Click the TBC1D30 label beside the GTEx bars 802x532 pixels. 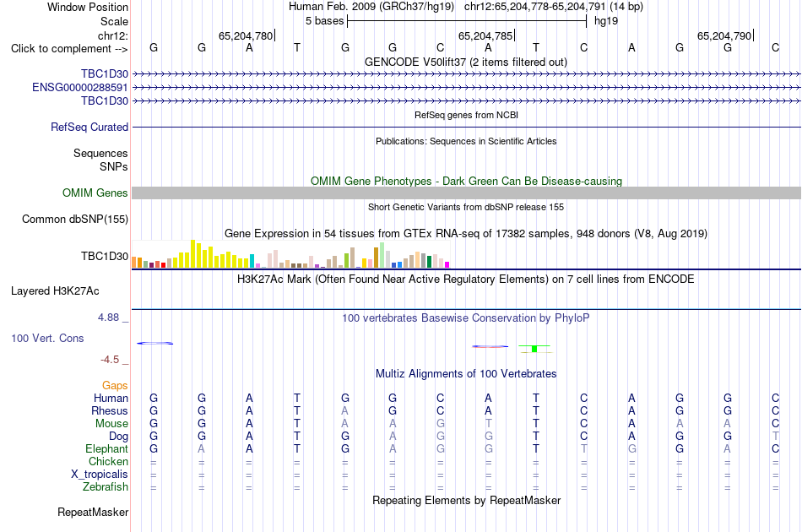(105, 256)
